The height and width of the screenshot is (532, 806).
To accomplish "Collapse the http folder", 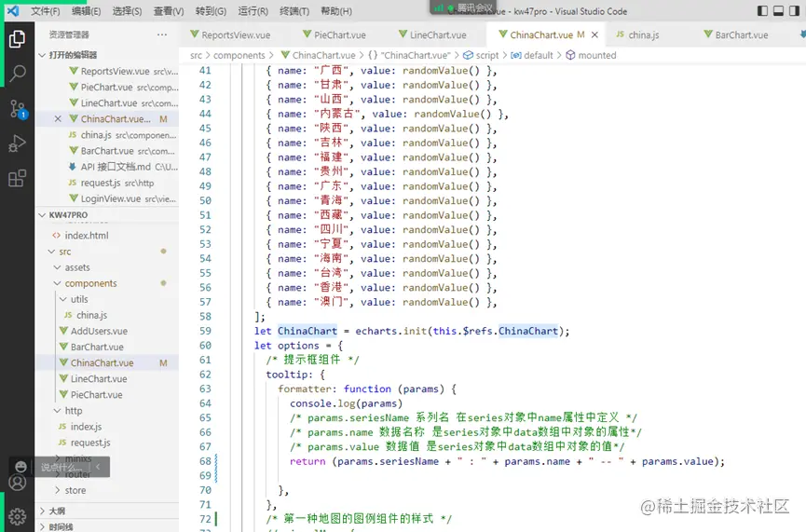I will point(73,410).
